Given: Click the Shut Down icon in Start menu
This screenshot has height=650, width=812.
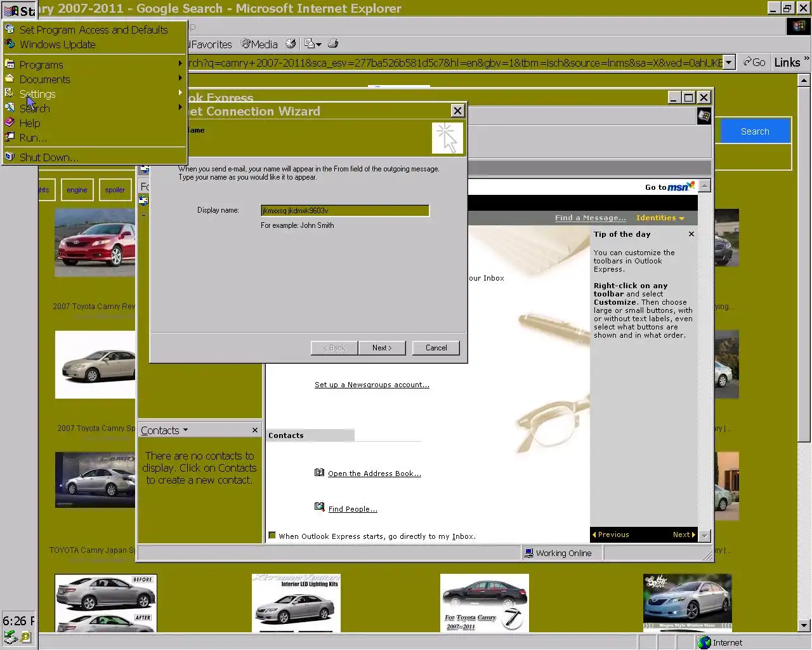Looking at the screenshot, I should [10, 157].
